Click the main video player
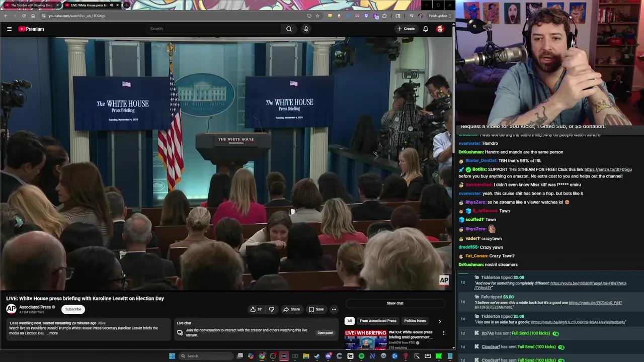Image resolution: width=644 pixels, height=362 pixels. click(226, 164)
